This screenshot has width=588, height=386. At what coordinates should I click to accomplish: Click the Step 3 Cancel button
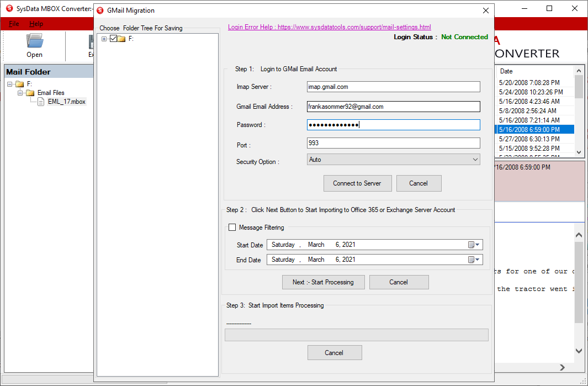coord(335,353)
